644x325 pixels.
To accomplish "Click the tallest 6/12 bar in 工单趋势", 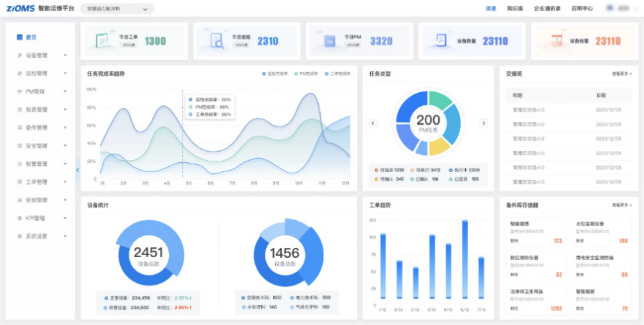I will 465,259.
